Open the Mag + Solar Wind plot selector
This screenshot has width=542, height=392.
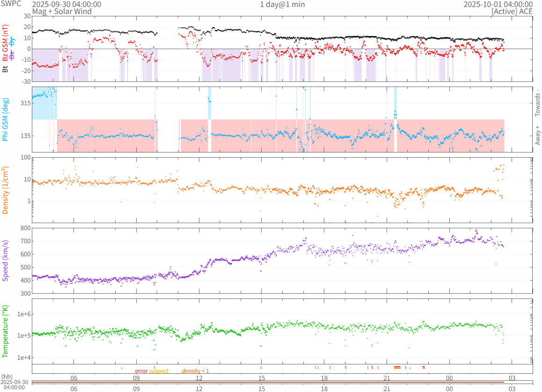click(x=62, y=11)
